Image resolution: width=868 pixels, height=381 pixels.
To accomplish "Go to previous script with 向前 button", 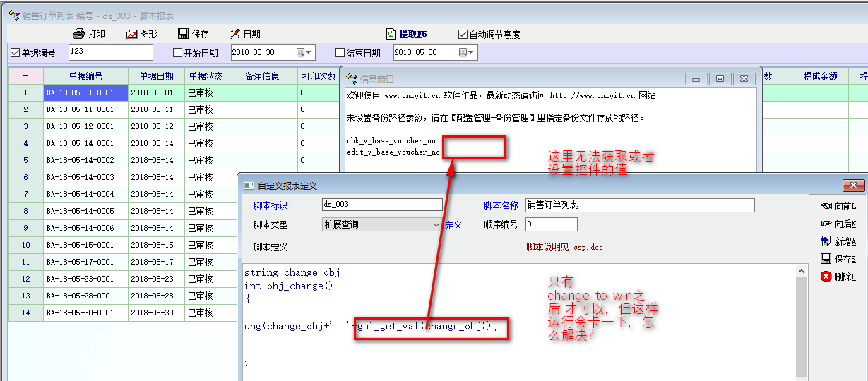I will (826, 206).
